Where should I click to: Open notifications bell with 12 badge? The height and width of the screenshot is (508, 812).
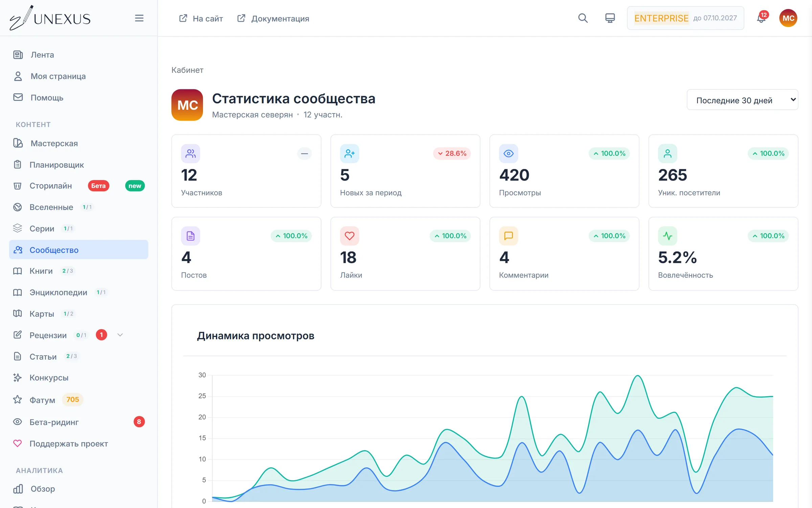762,18
